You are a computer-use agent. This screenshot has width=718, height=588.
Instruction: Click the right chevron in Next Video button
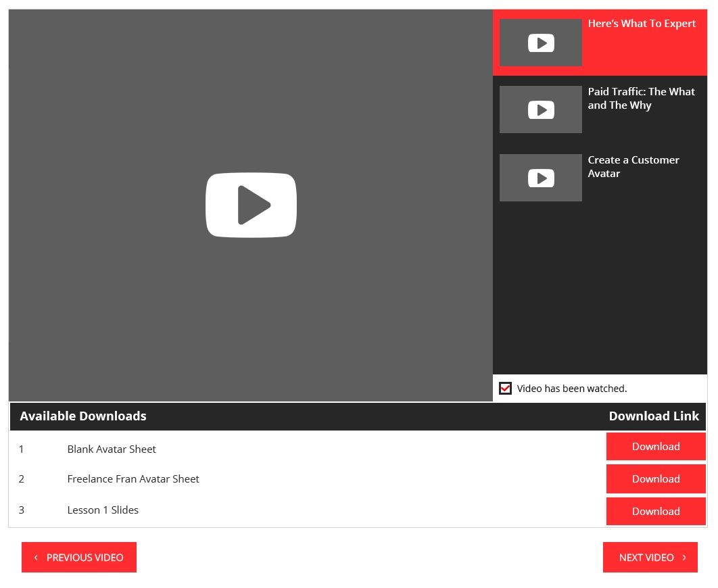684,557
